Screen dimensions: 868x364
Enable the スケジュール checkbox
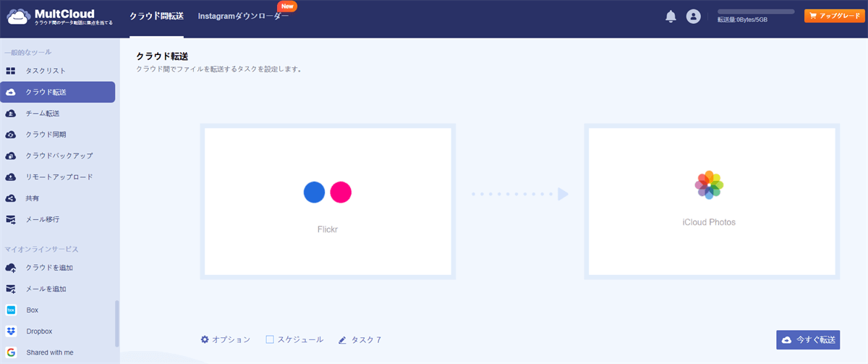pos(270,339)
